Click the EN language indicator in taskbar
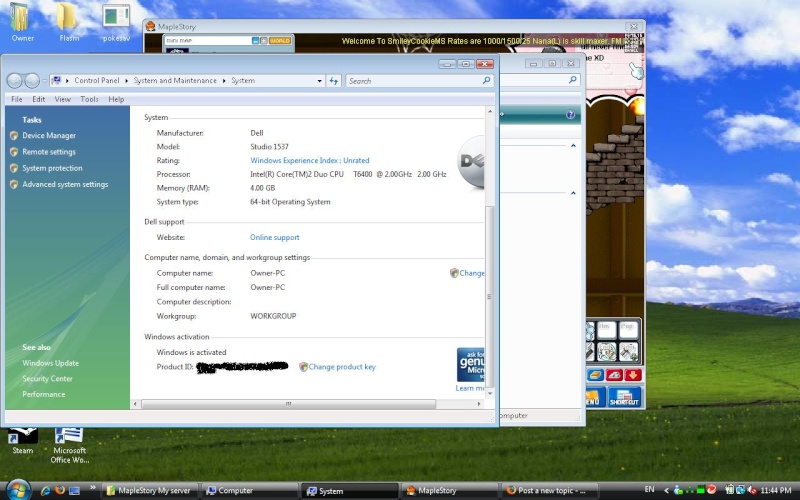Viewport: 800px width, 500px height. point(649,489)
